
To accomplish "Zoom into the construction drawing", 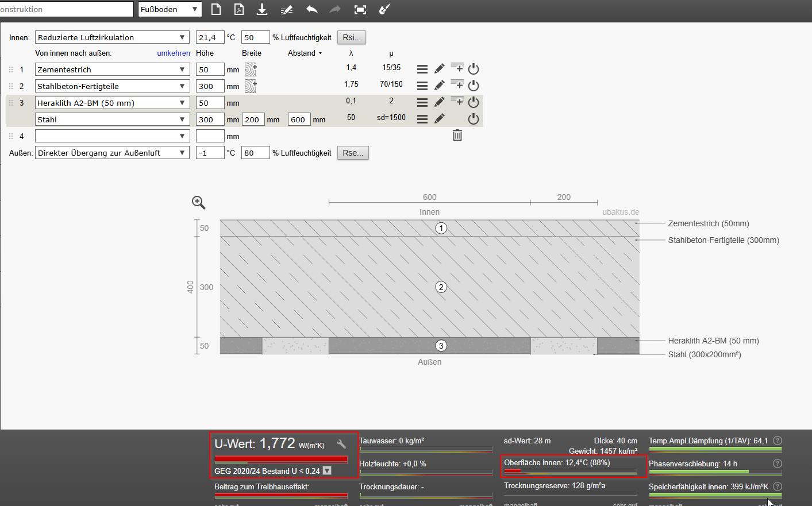I will pos(198,202).
